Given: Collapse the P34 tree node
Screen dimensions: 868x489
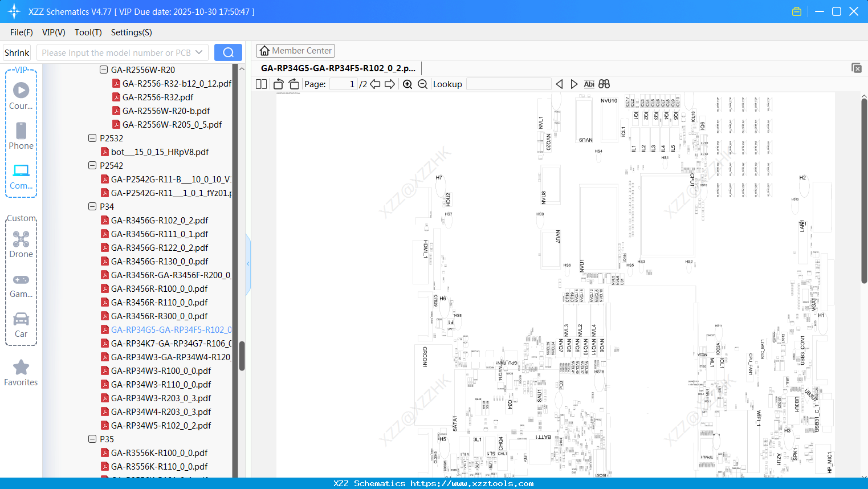Looking at the screenshot, I should click(92, 206).
